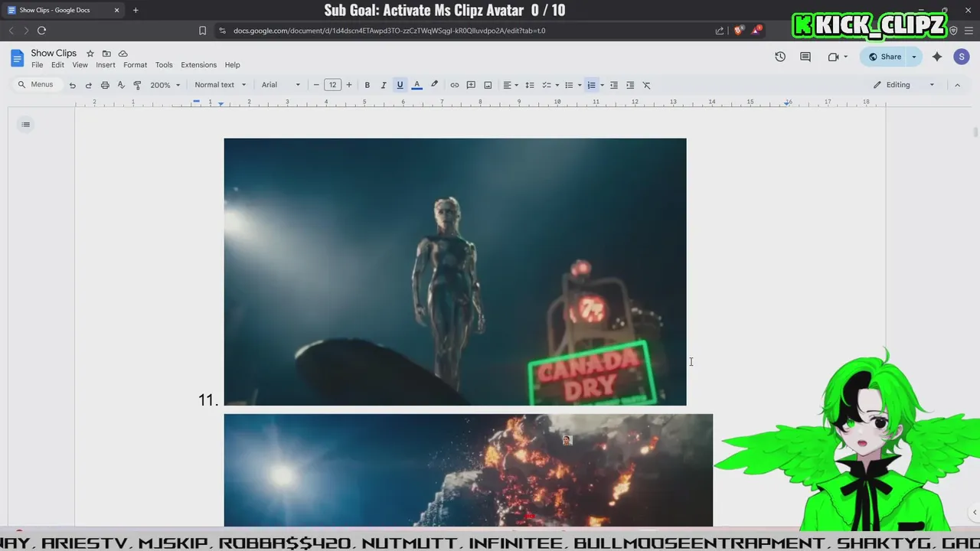
Task: Print the document with printer icon
Action: (105, 85)
